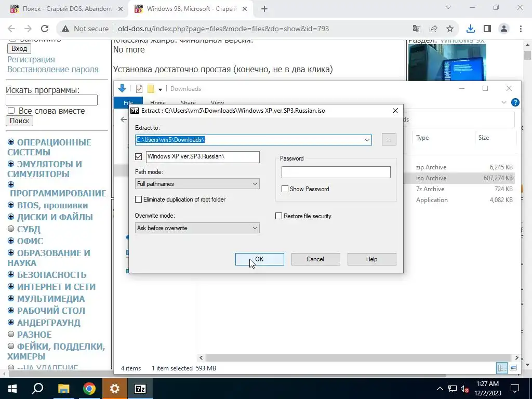Click OK in the Extract dialog

[x=260, y=259]
